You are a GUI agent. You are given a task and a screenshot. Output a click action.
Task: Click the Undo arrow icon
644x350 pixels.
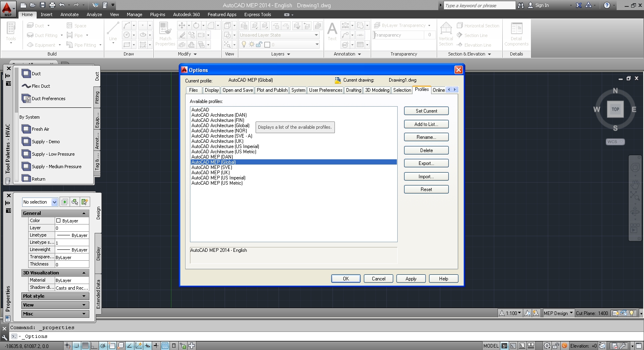[62, 5]
